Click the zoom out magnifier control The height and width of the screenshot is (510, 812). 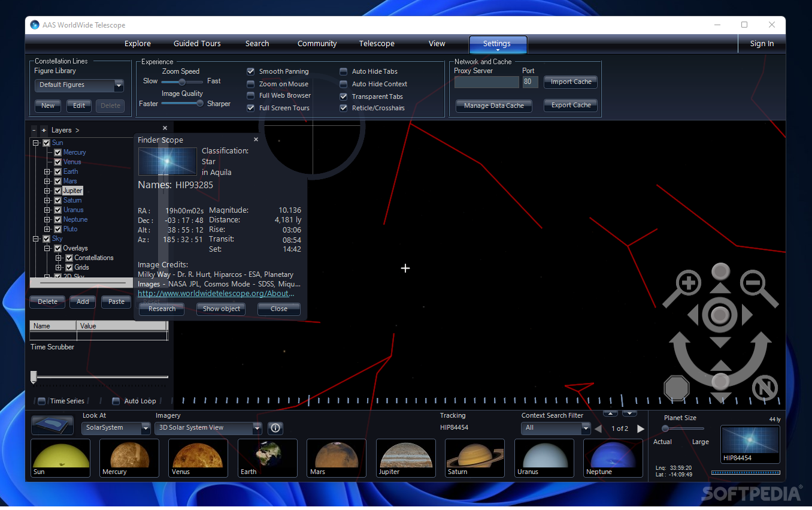tap(753, 282)
